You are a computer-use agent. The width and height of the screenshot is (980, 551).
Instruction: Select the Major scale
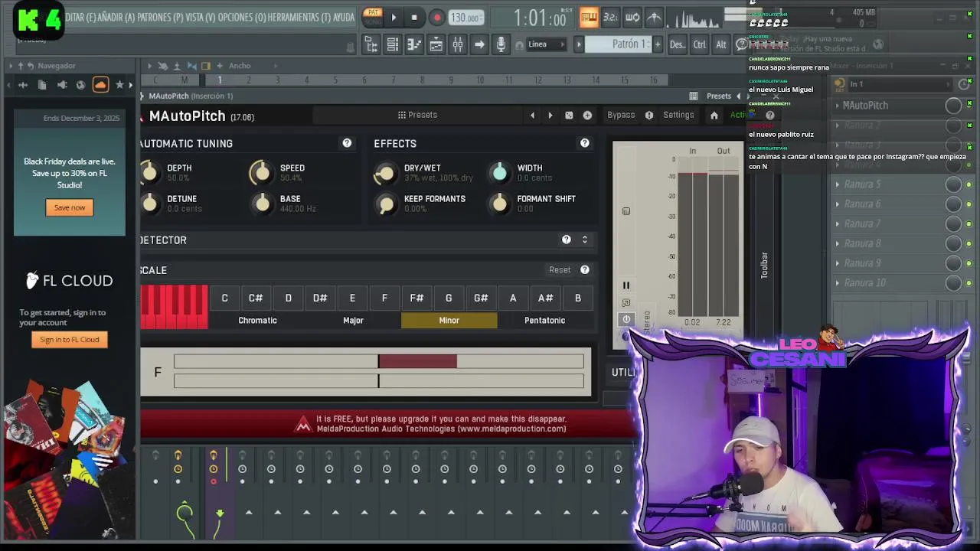coord(353,320)
